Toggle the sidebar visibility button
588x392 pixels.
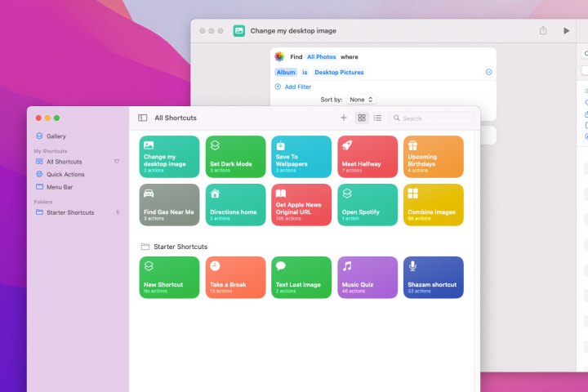pos(143,118)
